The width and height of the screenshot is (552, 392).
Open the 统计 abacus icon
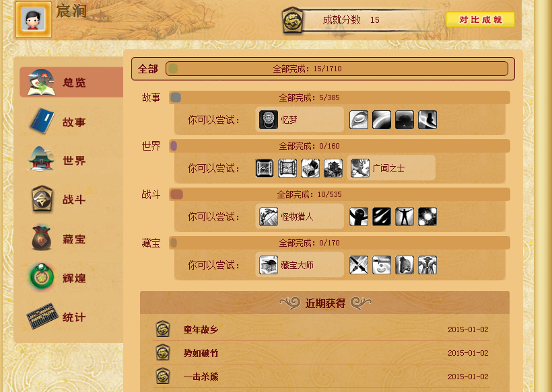click(x=42, y=316)
